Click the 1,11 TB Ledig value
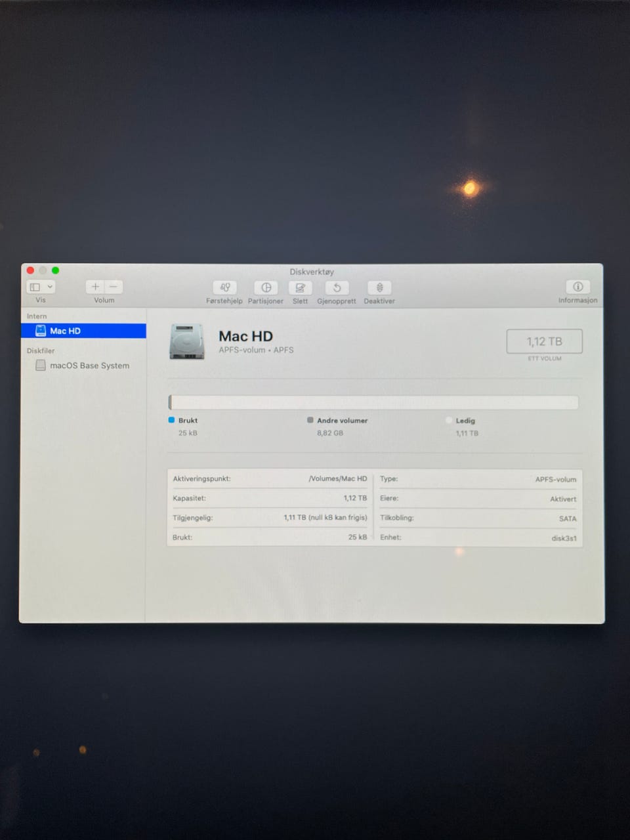This screenshot has height=840, width=630. pos(467,433)
